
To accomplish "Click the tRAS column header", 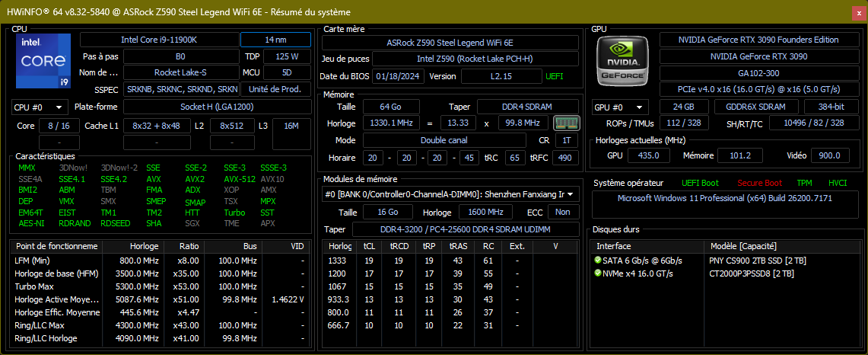I will (x=457, y=246).
